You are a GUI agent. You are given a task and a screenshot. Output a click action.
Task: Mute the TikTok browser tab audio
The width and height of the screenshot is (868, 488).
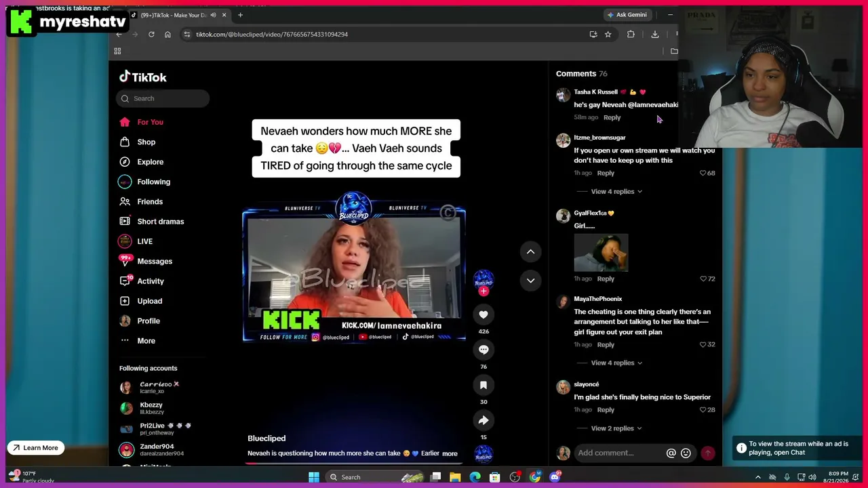pos(213,15)
